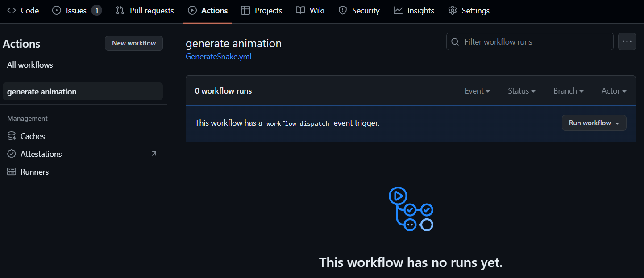Select the Security shield icon
Image resolution: width=644 pixels, height=278 pixels.
tap(343, 10)
